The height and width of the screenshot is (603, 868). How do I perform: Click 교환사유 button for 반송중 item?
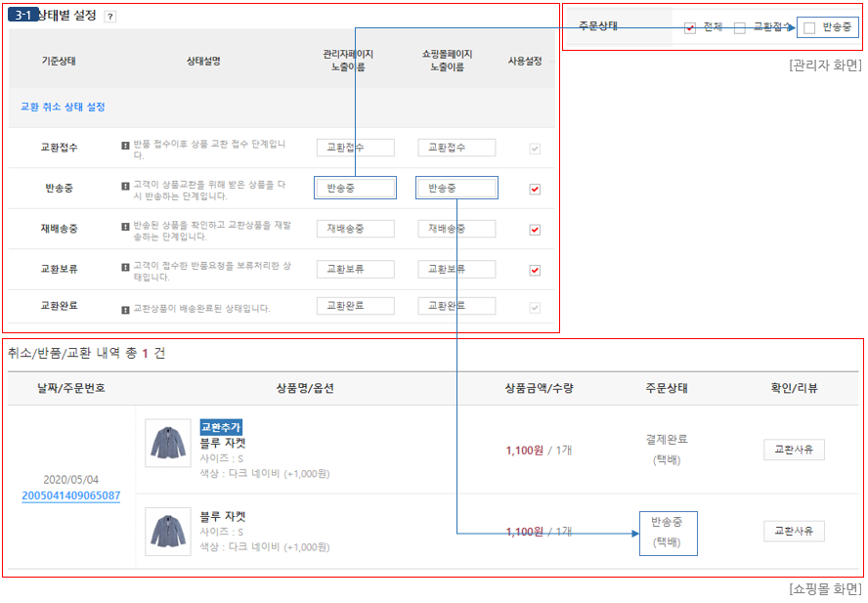[794, 531]
